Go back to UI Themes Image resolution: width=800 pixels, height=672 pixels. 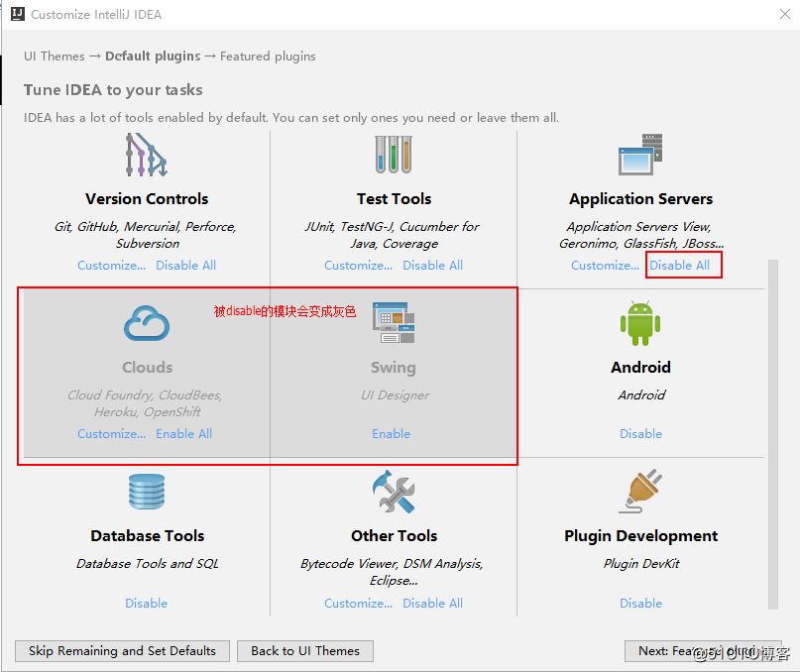tap(305, 651)
